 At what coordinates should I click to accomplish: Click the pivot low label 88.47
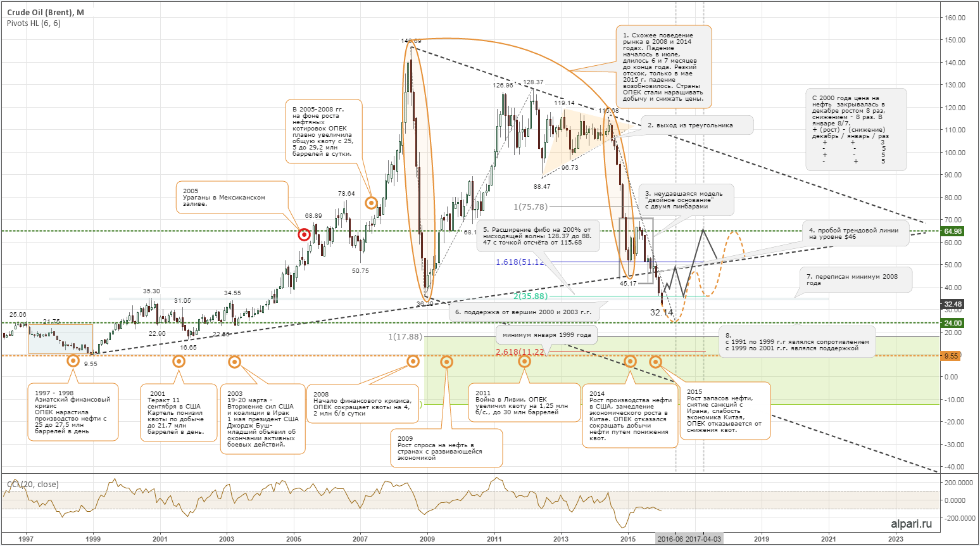(x=542, y=187)
